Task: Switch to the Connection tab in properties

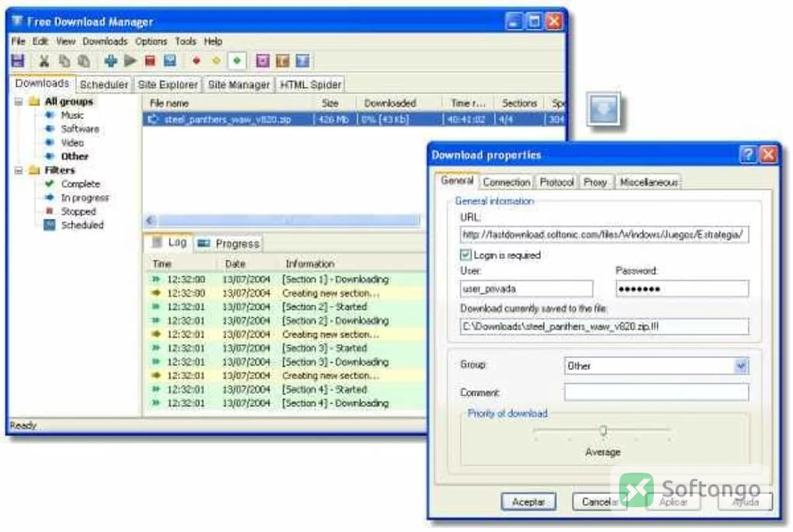Action: click(x=506, y=182)
